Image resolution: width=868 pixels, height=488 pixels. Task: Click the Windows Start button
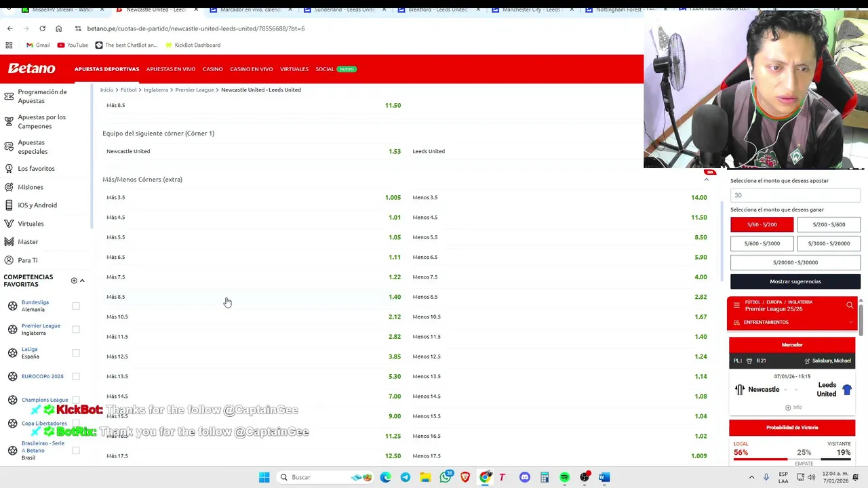[x=264, y=477]
